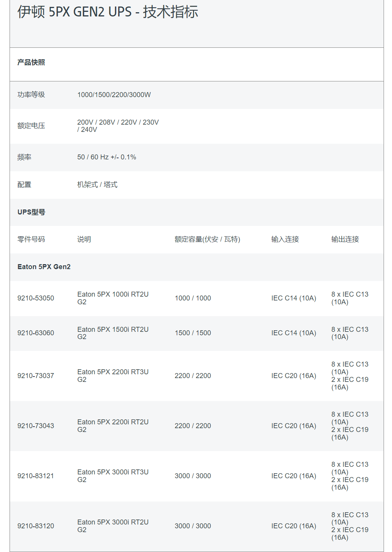Viewport: 392px width, 552px height.
Task: Click the 功率等级 row label
Action: [31, 95]
